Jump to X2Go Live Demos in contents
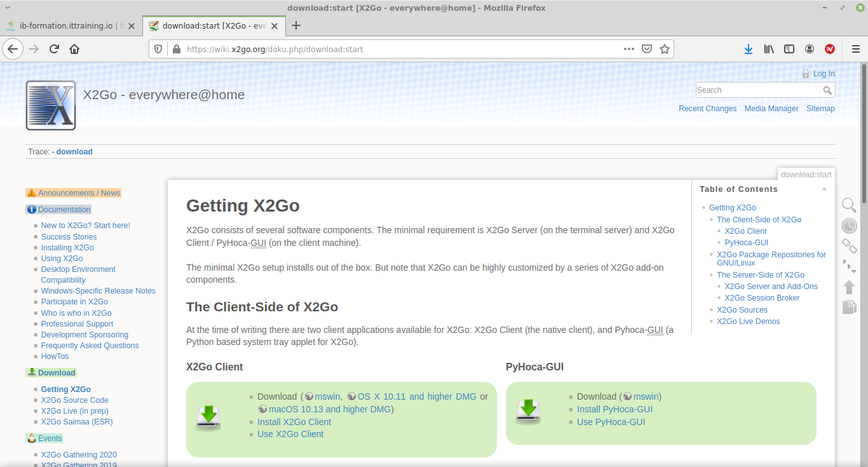This screenshot has width=868, height=467. 748,321
